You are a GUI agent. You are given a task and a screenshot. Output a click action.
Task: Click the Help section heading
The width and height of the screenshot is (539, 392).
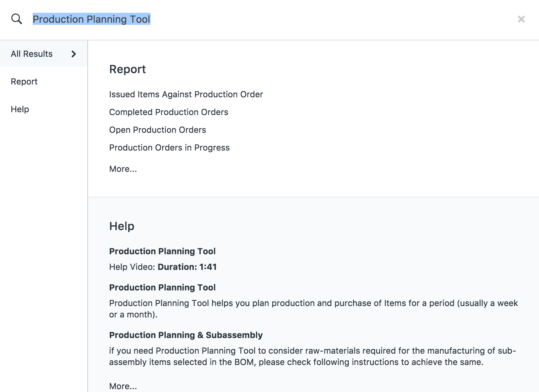(122, 226)
